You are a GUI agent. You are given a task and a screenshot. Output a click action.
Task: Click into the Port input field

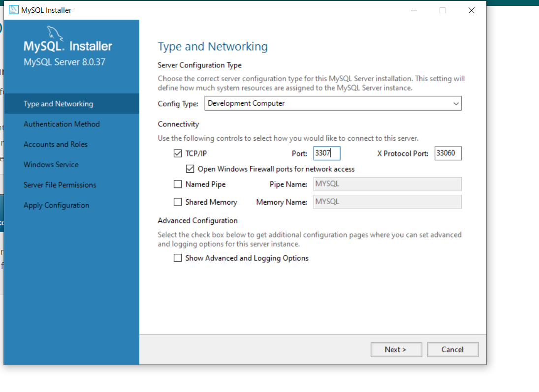click(327, 153)
